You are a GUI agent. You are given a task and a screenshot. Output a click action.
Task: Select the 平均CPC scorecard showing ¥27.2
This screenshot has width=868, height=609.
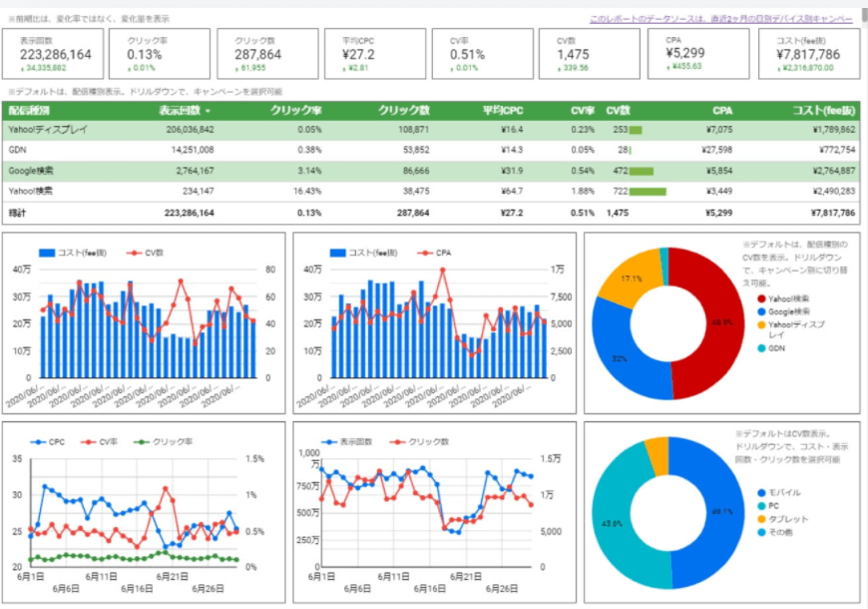click(375, 54)
